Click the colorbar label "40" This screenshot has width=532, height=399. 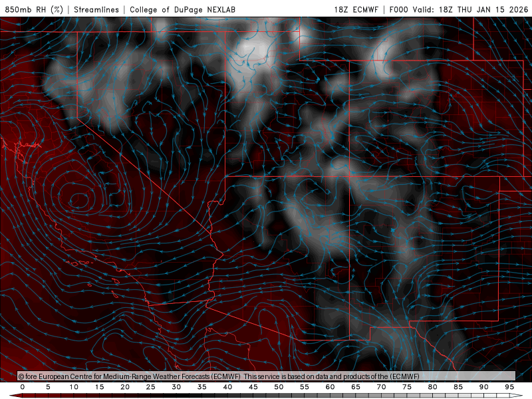[x=227, y=387]
